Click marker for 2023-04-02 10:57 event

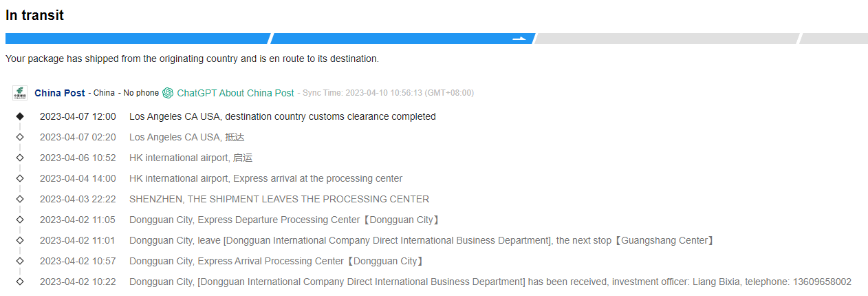[x=20, y=261]
